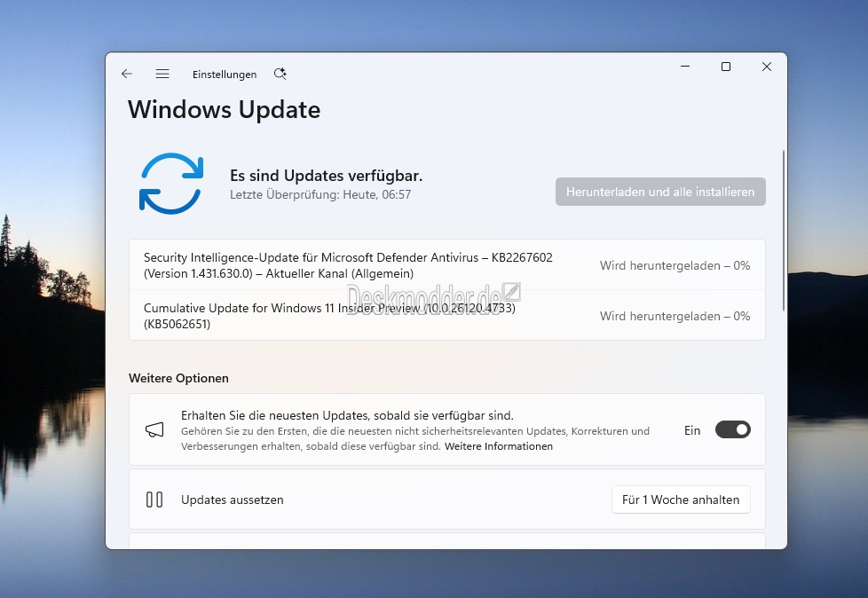The image size is (868, 598).
Task: Click the Cumulative Update download status text
Action: [675, 316]
